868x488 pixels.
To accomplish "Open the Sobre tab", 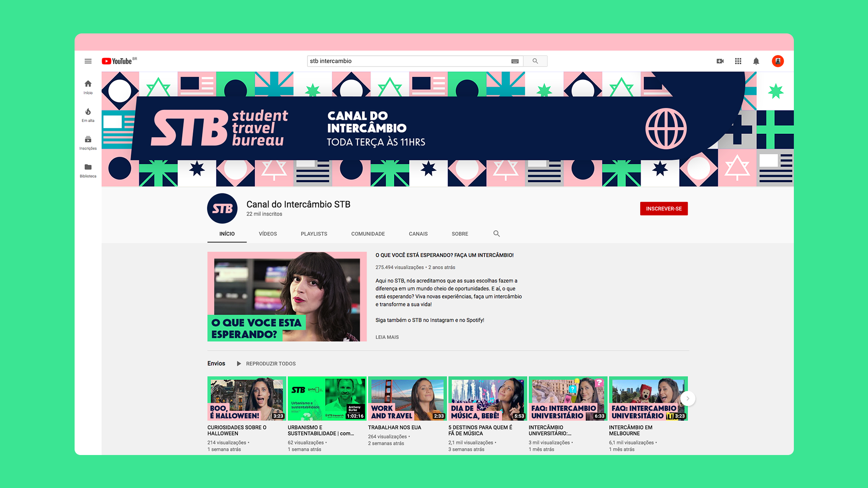I will (x=460, y=234).
